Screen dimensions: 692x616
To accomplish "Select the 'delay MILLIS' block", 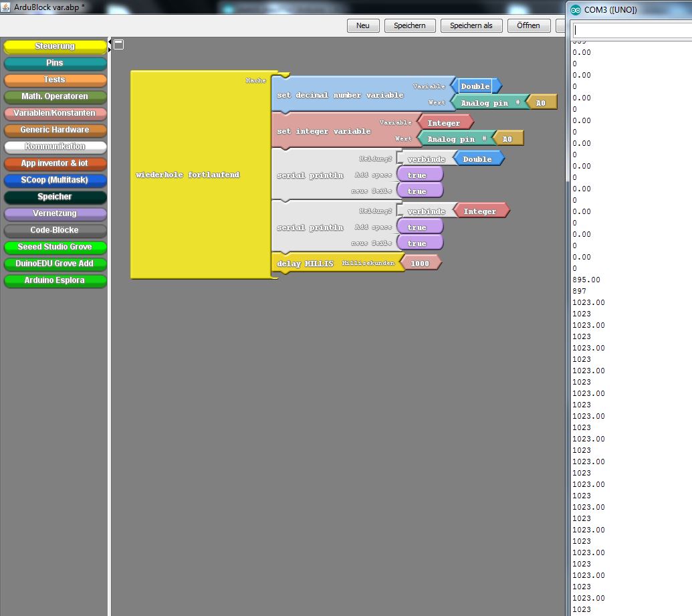I will (305, 264).
